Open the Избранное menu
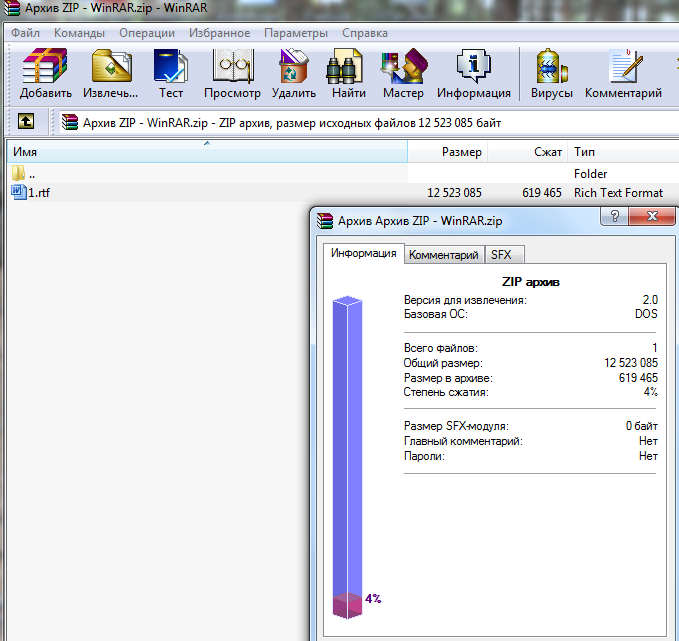Screen dimensions: 679x641 pyautogui.click(x=219, y=33)
